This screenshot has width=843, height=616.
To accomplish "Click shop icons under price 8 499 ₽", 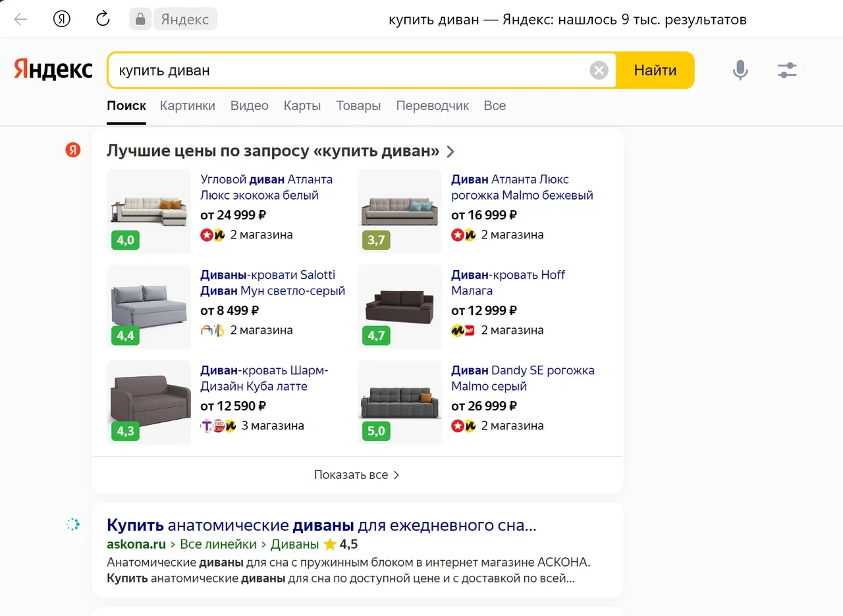I will point(213,330).
